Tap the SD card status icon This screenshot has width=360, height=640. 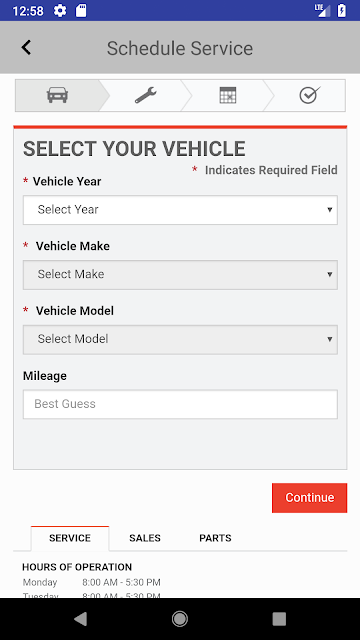pyautogui.click(x=81, y=11)
